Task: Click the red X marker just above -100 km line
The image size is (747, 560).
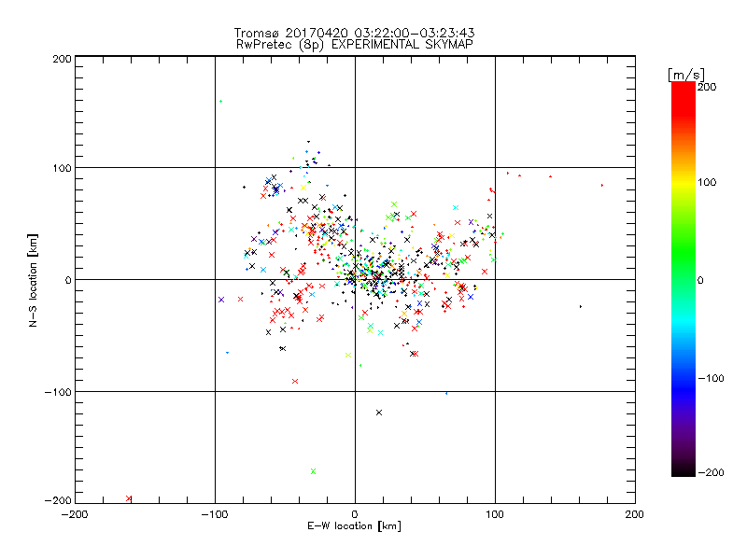Action: coord(295,382)
